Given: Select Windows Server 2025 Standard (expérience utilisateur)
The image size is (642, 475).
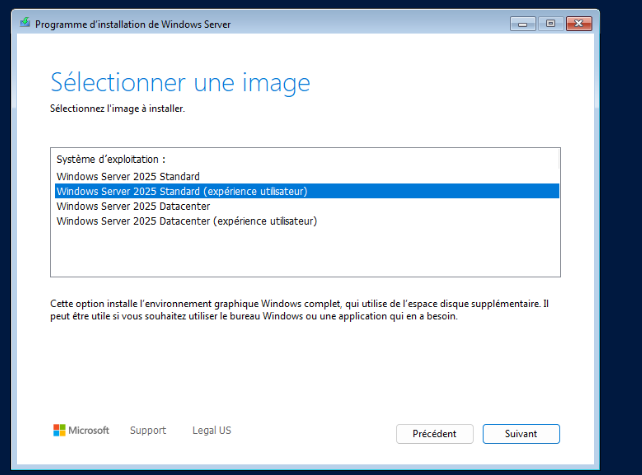Looking at the screenshot, I should [182, 191].
